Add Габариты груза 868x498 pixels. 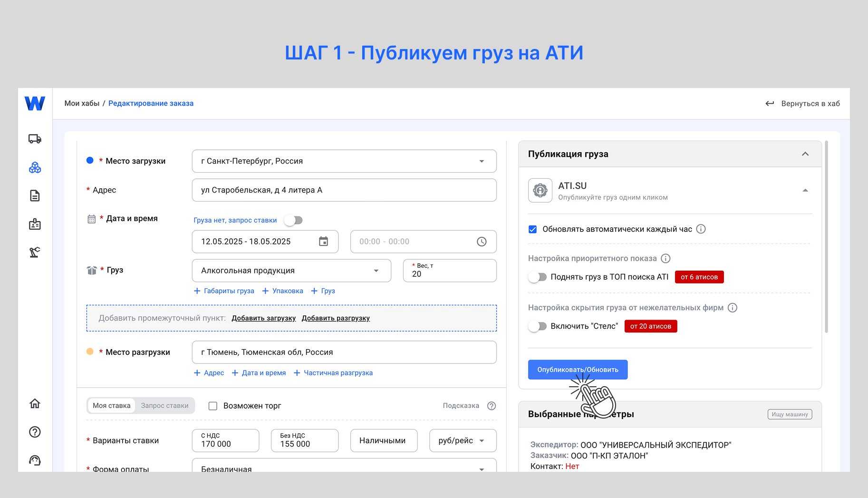tap(224, 291)
